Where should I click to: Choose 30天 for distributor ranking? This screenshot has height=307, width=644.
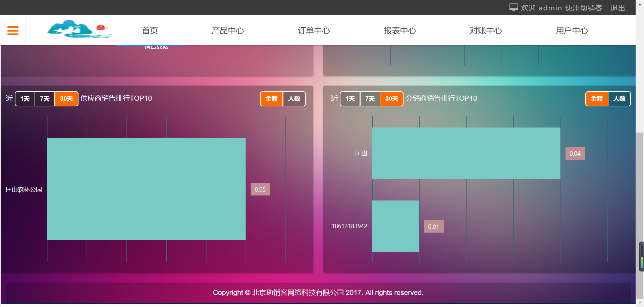point(391,99)
